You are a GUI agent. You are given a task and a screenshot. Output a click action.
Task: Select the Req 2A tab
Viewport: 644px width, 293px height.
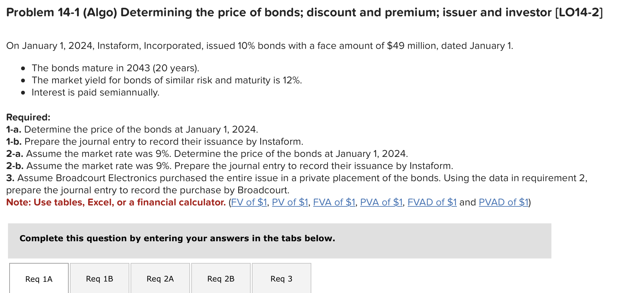click(160, 279)
